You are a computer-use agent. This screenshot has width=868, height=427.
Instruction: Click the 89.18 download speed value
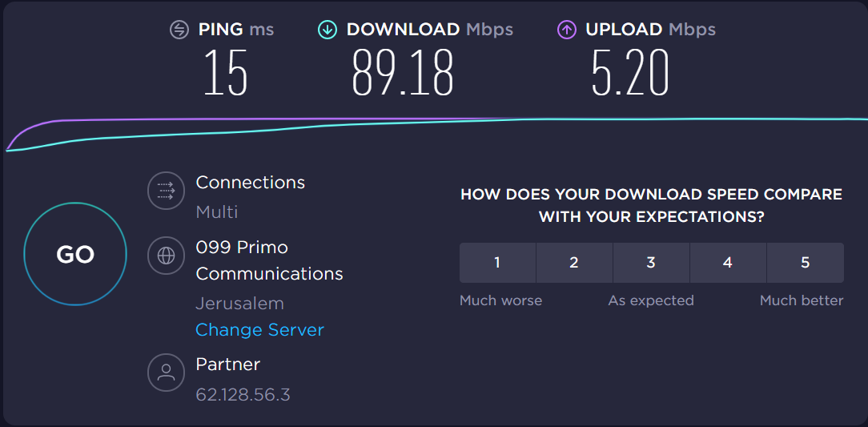tap(403, 74)
